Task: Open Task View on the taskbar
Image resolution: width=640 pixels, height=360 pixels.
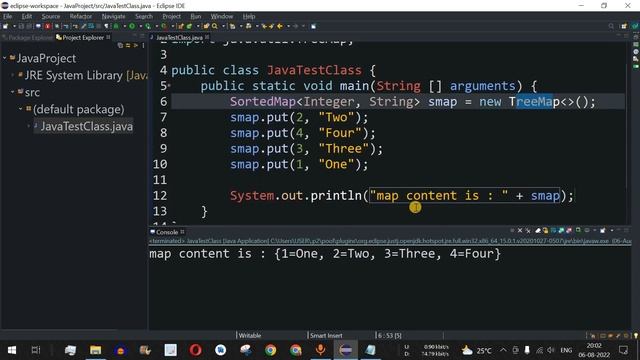Action: [36, 350]
